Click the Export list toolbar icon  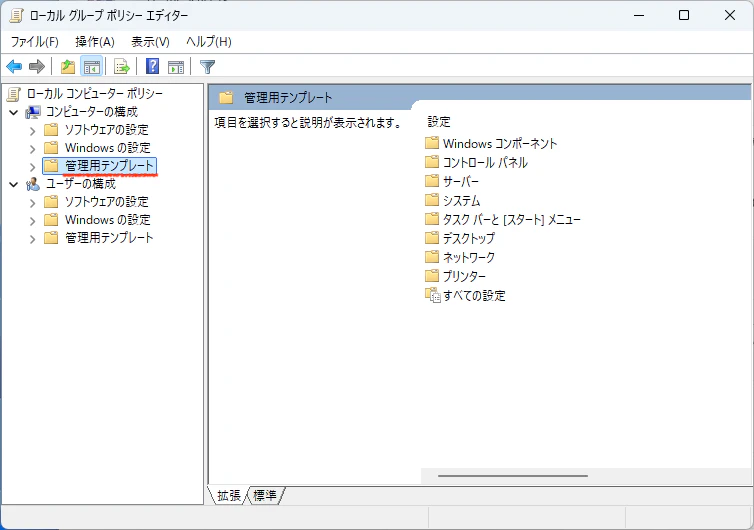coord(122,66)
